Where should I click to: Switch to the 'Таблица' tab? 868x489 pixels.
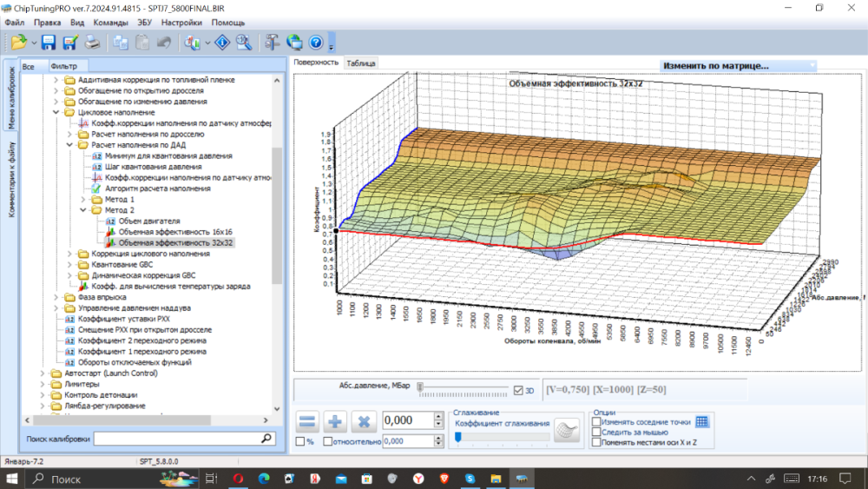click(360, 63)
